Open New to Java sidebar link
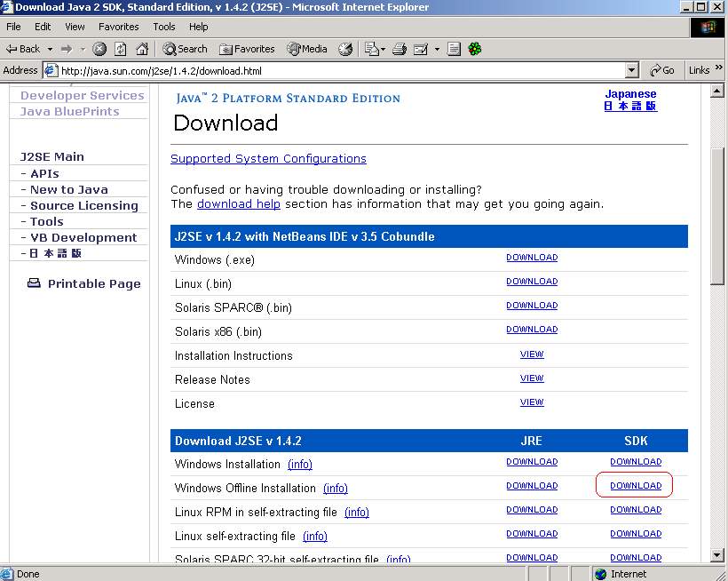The height and width of the screenshot is (581, 728). [68, 189]
